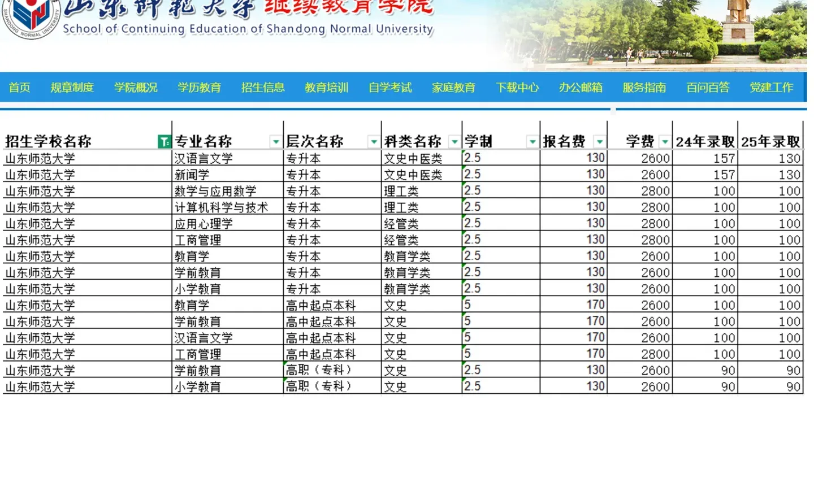Screen dimensions: 814x504
Task: Open the 学费 column filter dropdown
Action: (665, 142)
